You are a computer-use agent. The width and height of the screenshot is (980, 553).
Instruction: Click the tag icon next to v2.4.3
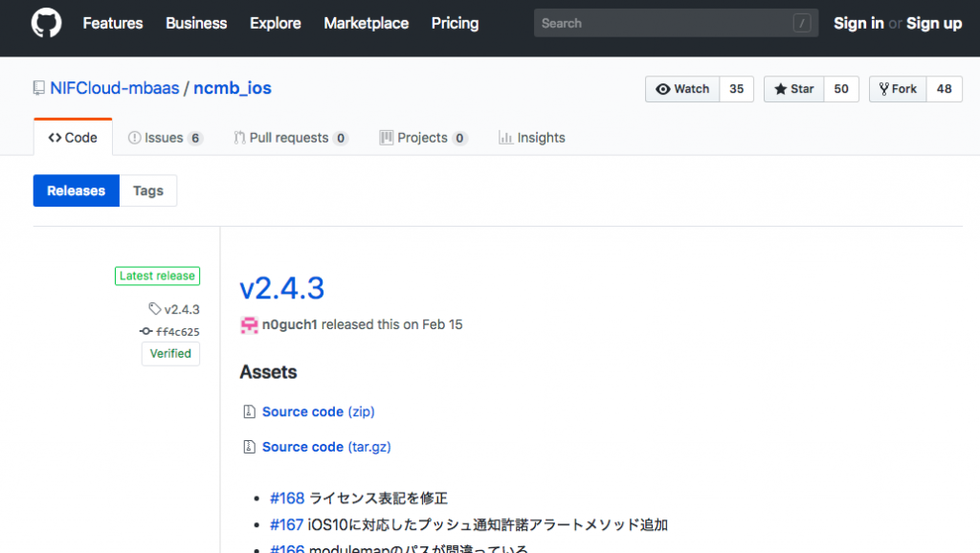coord(155,309)
